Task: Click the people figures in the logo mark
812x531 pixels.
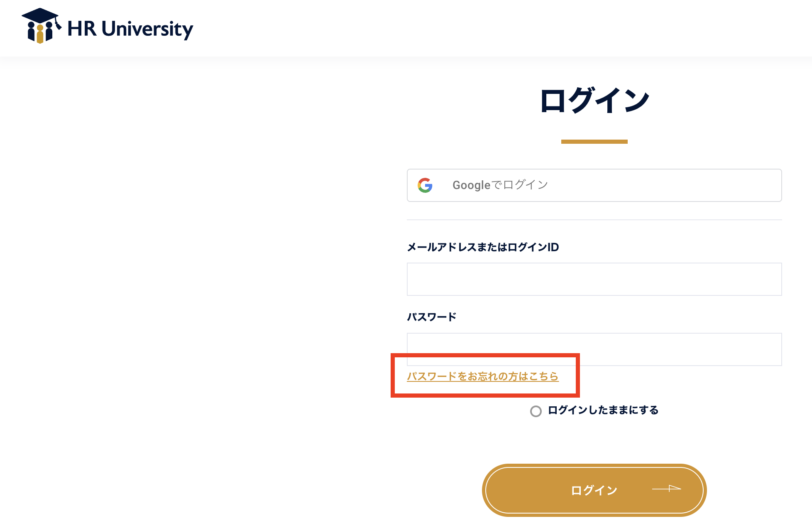Action: point(39,32)
